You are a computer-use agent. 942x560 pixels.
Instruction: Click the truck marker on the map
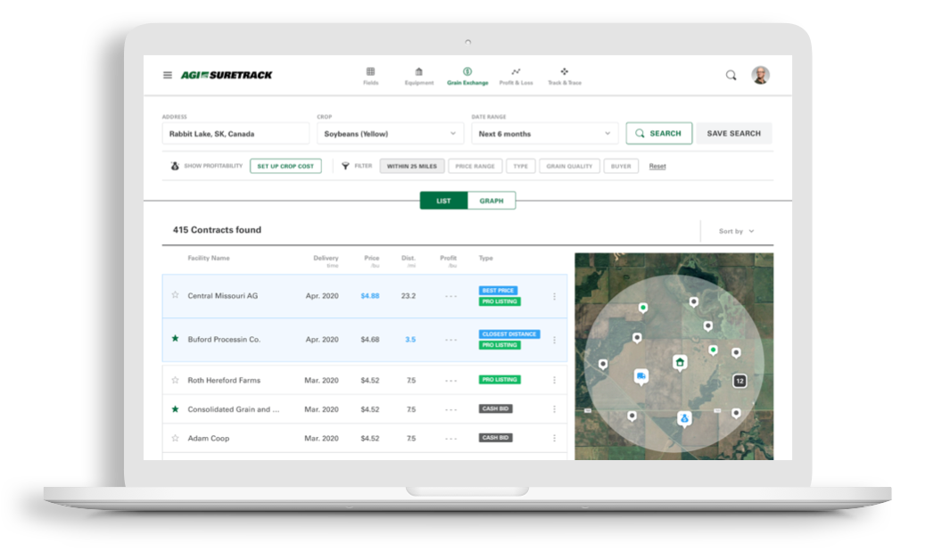[x=640, y=376]
